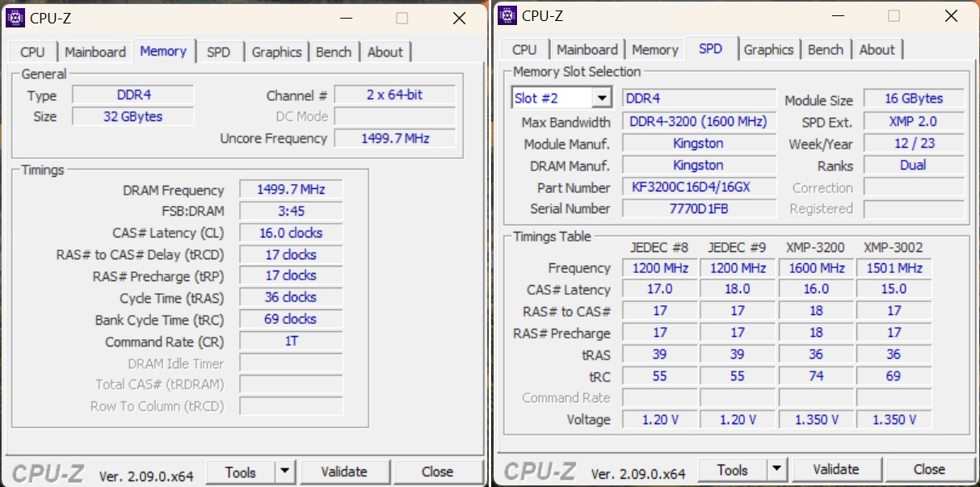Click the SPD Ext. XMP 2.0 field
Screen dimensions: 980x487
[x=914, y=121]
